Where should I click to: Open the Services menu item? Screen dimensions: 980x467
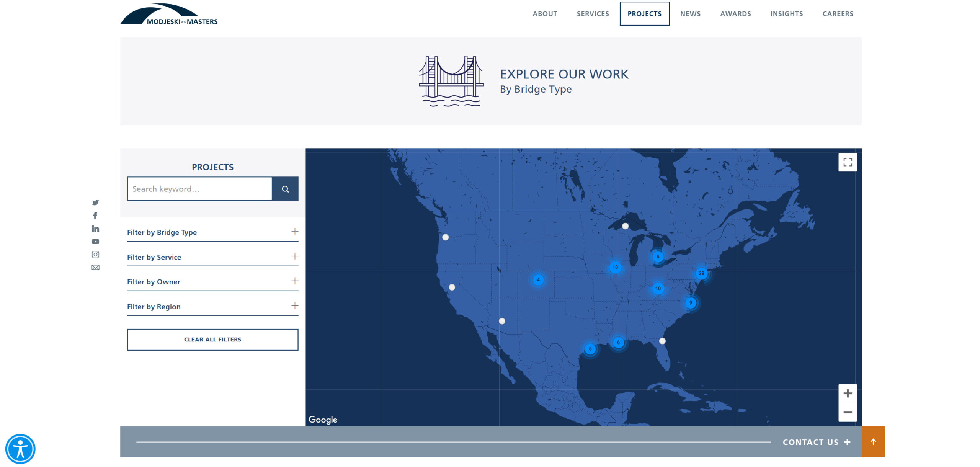click(593, 14)
